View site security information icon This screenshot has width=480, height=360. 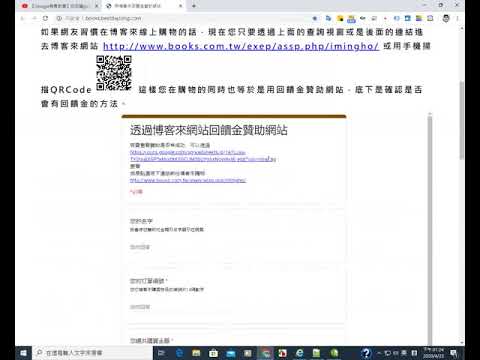click(x=59, y=18)
